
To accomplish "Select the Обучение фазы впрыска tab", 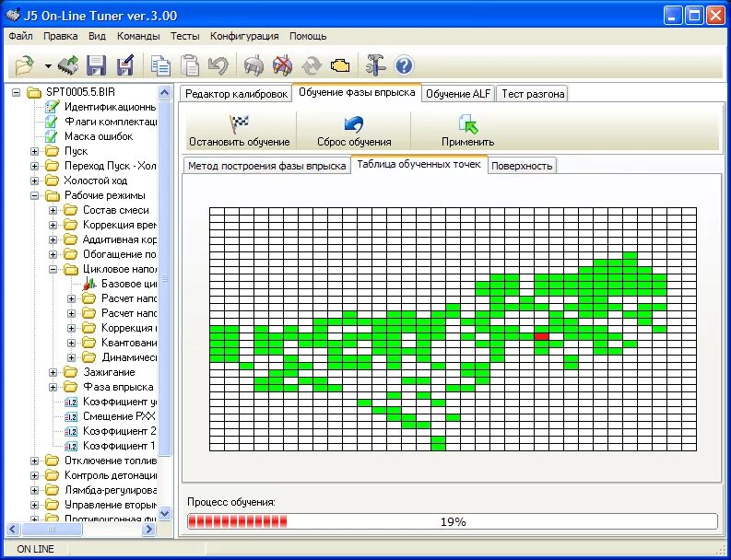I will [357, 92].
